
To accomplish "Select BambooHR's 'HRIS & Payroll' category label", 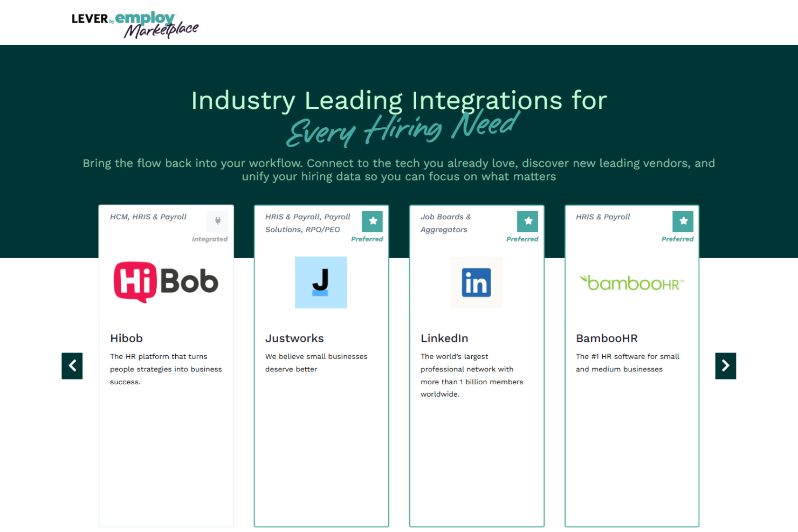I will coord(603,217).
